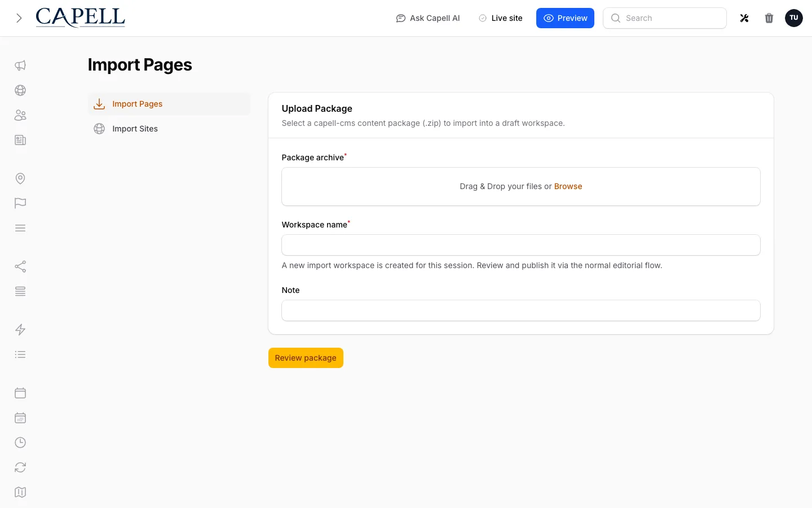Viewport: 812px width, 508px height.
Task: Click the folded map sidebar icon
Action: [20, 492]
